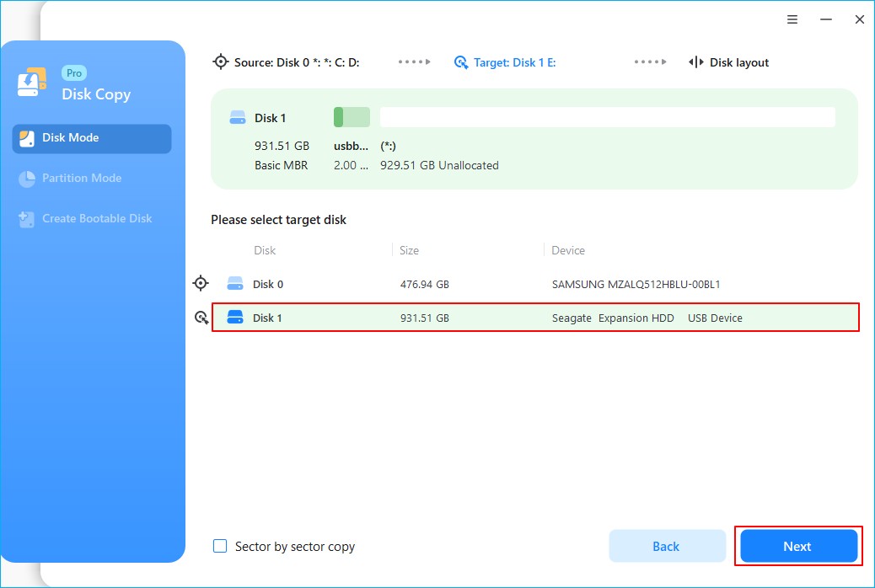Image resolution: width=875 pixels, height=588 pixels.
Task: Open the hamburger menu
Action: (792, 19)
